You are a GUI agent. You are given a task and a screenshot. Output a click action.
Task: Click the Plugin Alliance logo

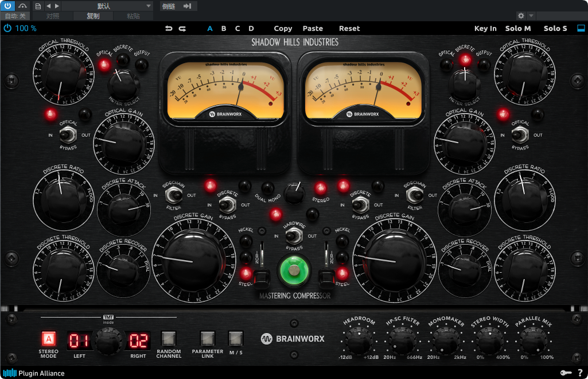34,373
